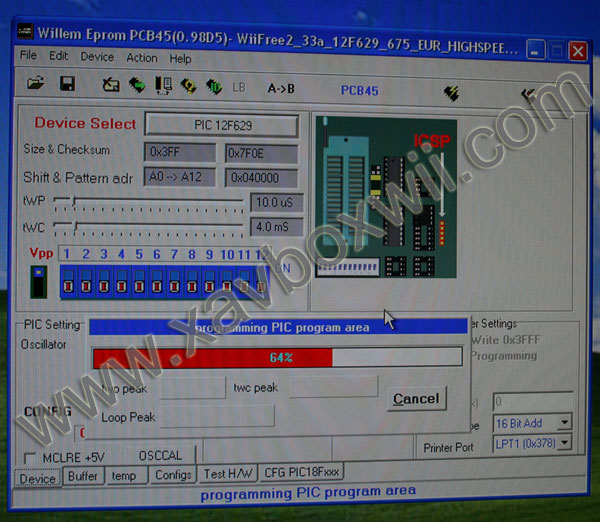Switch to the CFG PIC18Fxxx tab
Screen dimensions: 600x522
pos(302,472)
